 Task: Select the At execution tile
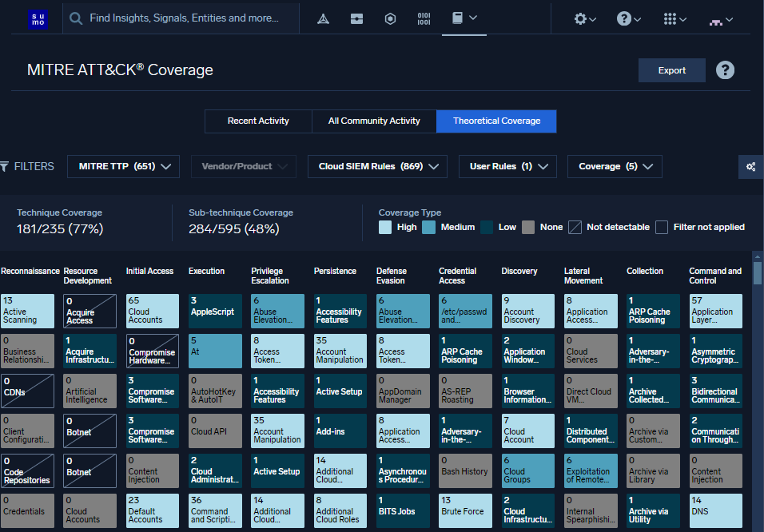215,351
